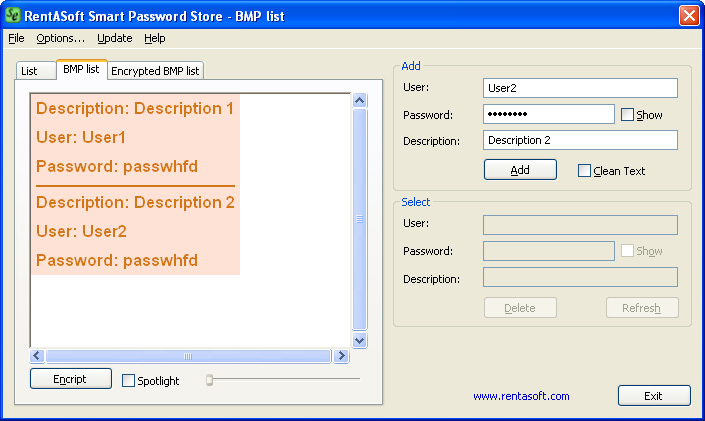Click the scroll right arrow below the list
Viewport: 705px width, 421px height.
tap(341, 356)
